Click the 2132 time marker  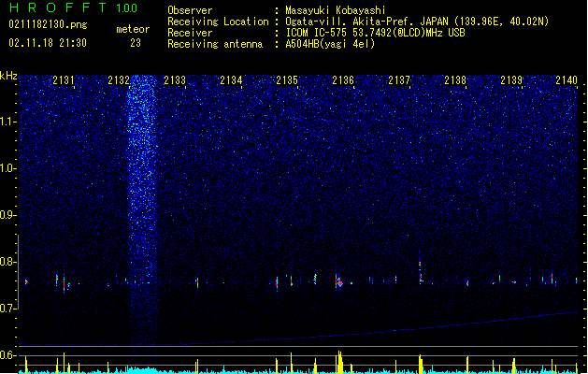(x=119, y=80)
